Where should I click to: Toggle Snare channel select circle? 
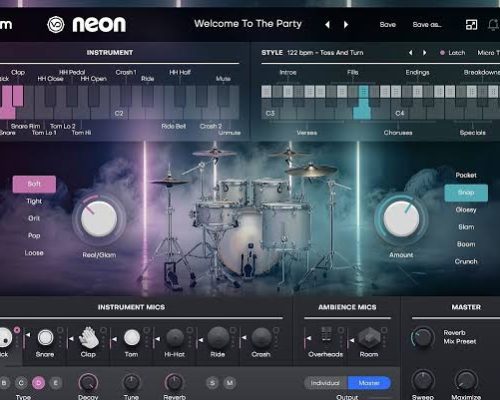(x=60, y=330)
